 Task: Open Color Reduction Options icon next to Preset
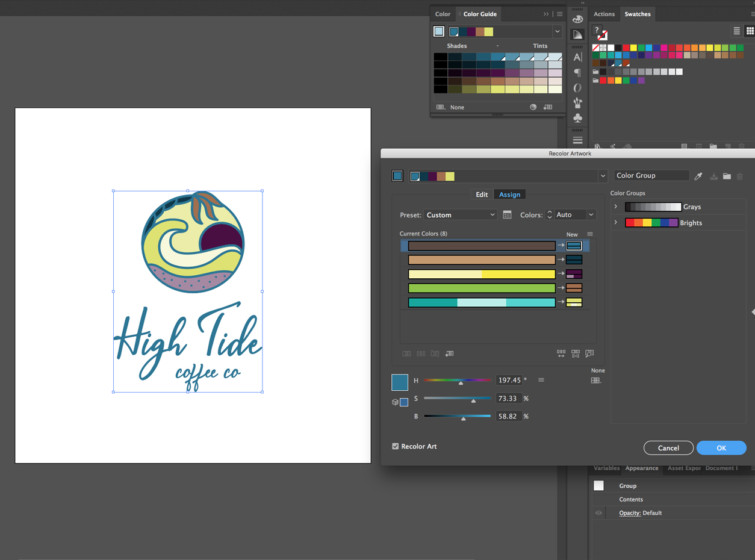tap(507, 215)
